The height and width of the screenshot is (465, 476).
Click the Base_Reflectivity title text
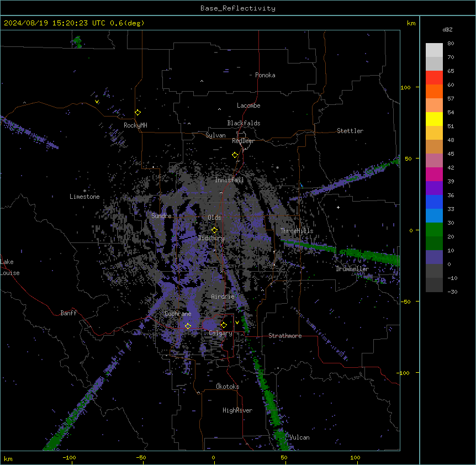tap(238, 8)
